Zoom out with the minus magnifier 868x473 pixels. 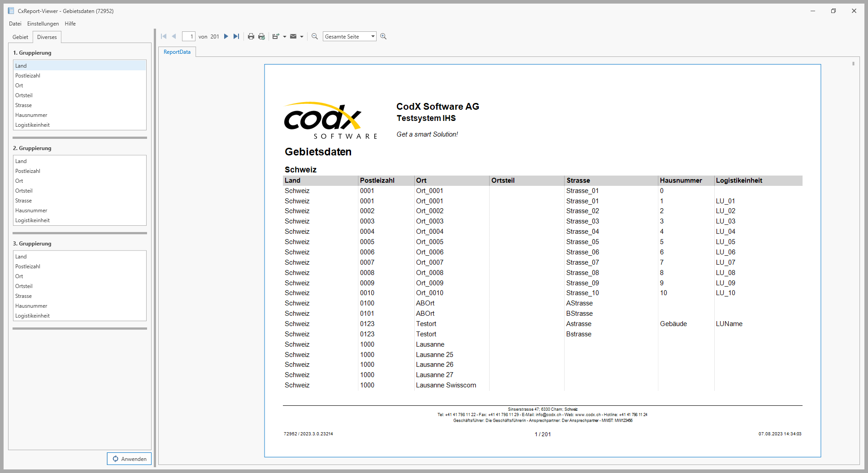click(315, 36)
